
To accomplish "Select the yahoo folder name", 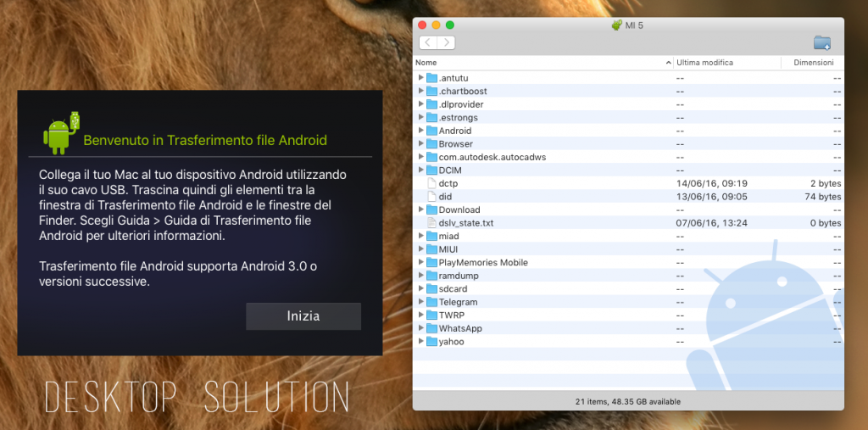I will pyautogui.click(x=452, y=341).
